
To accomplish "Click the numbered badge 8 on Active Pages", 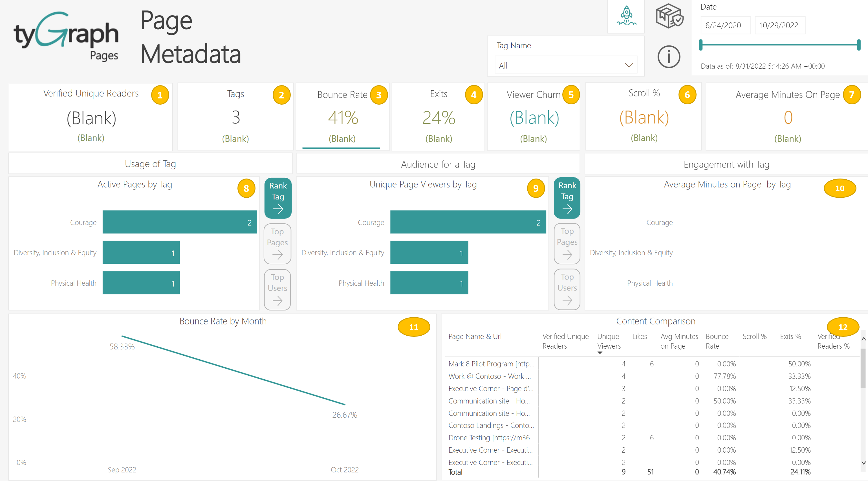I will click(x=246, y=188).
